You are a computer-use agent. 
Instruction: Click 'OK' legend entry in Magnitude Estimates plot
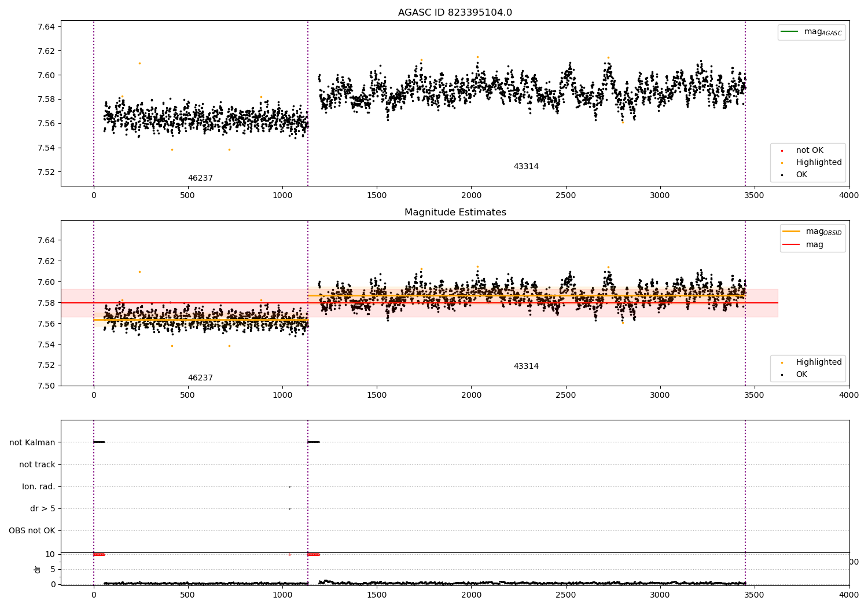(794, 375)
